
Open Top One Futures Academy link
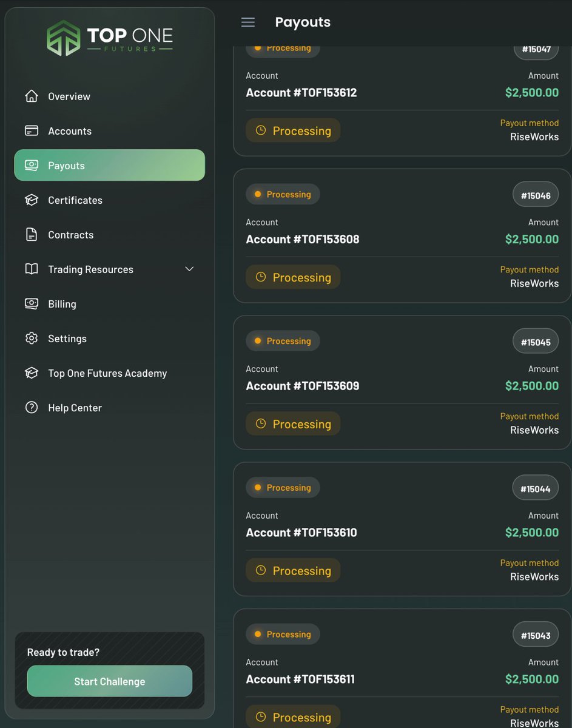(110, 372)
